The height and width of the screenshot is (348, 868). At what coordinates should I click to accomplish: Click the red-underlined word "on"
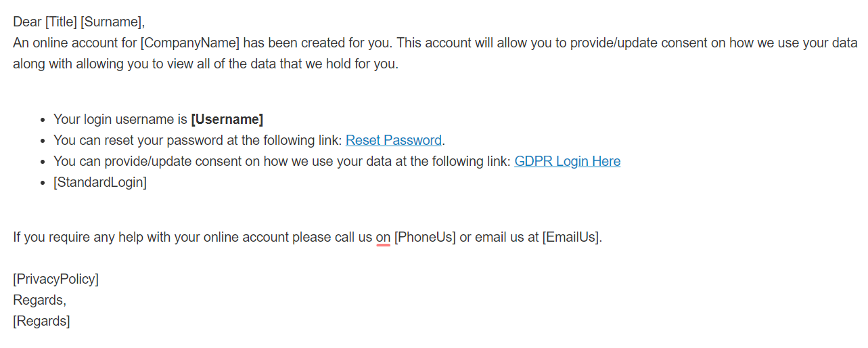point(383,238)
